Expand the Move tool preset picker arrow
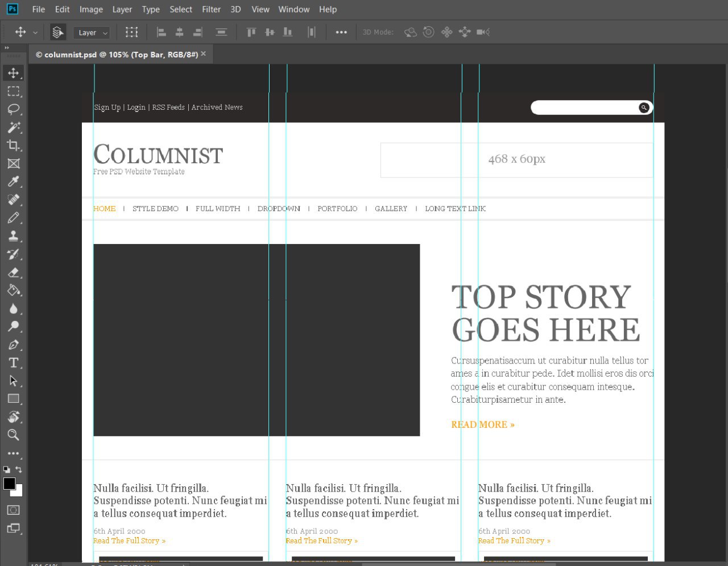The width and height of the screenshot is (728, 566). (35, 33)
